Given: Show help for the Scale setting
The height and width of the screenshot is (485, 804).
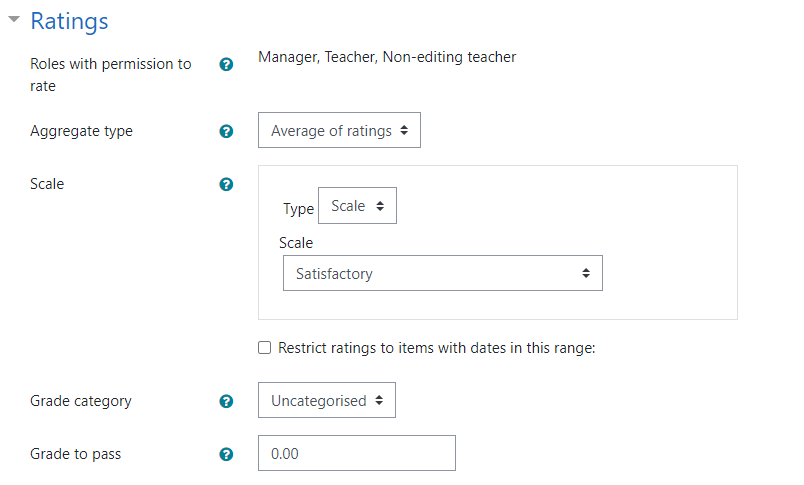Looking at the screenshot, I should pyautogui.click(x=226, y=185).
